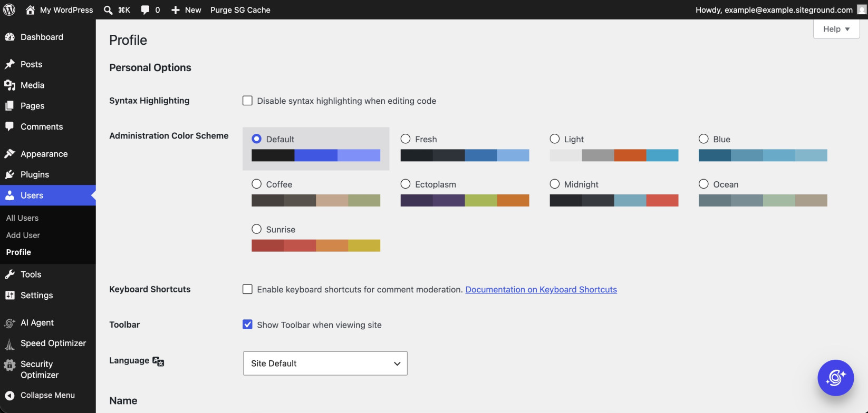The image size is (868, 413).
Task: Expand the Help dropdown tab
Action: tap(836, 29)
